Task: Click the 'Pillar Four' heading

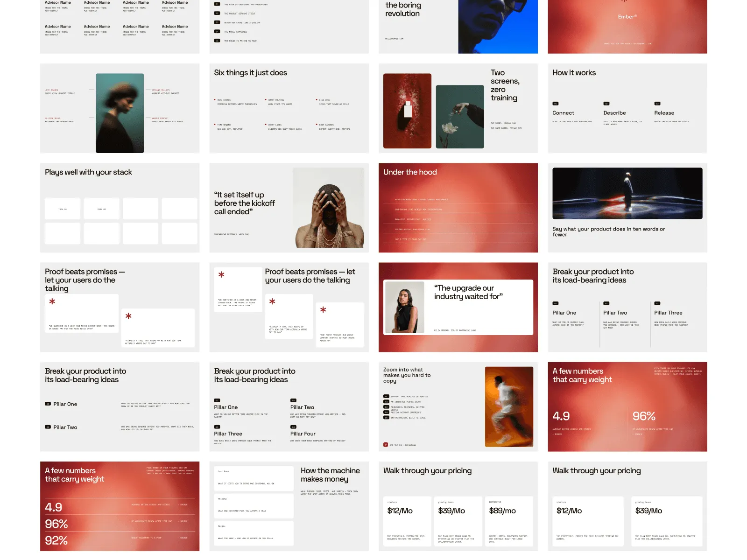Action: coord(303,434)
